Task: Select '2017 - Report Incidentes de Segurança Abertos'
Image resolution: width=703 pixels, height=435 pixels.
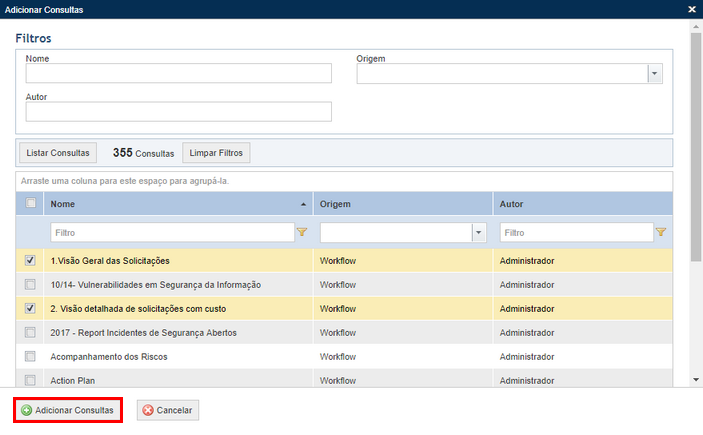Action: point(143,333)
